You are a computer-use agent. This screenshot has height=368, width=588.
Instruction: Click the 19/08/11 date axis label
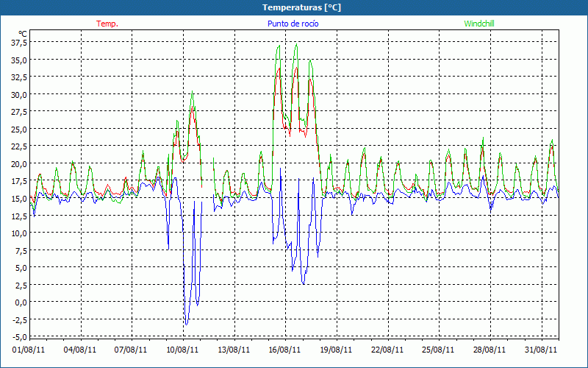point(336,350)
